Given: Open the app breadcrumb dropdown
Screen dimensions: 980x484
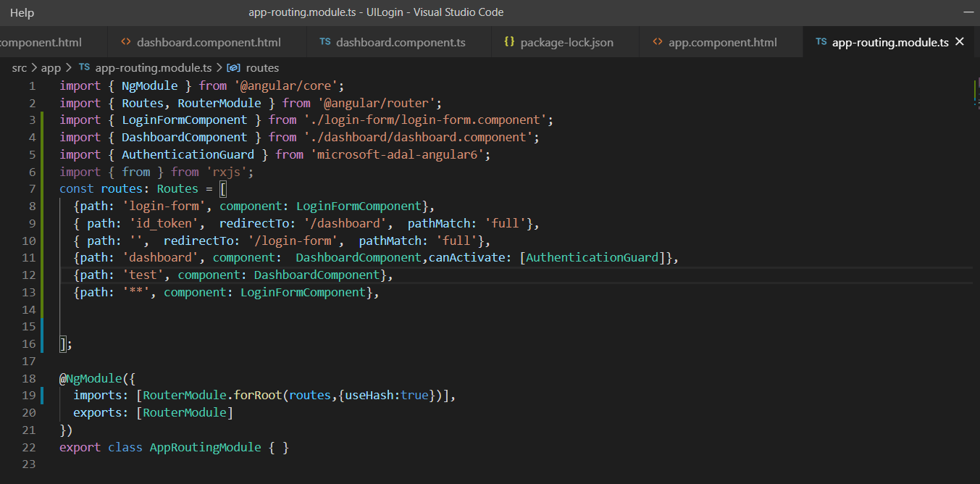Looking at the screenshot, I should (x=51, y=67).
